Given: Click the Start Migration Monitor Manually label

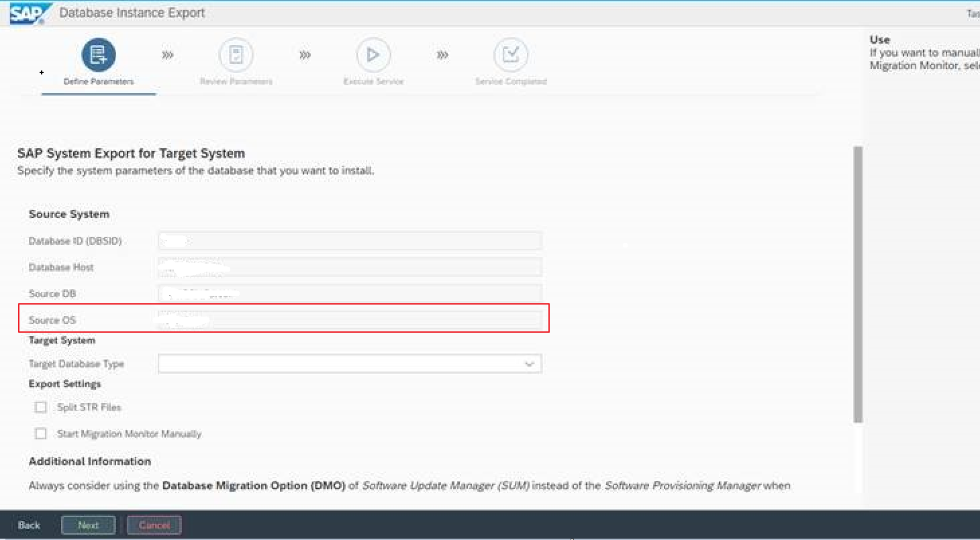Looking at the screenshot, I should tap(130, 434).
